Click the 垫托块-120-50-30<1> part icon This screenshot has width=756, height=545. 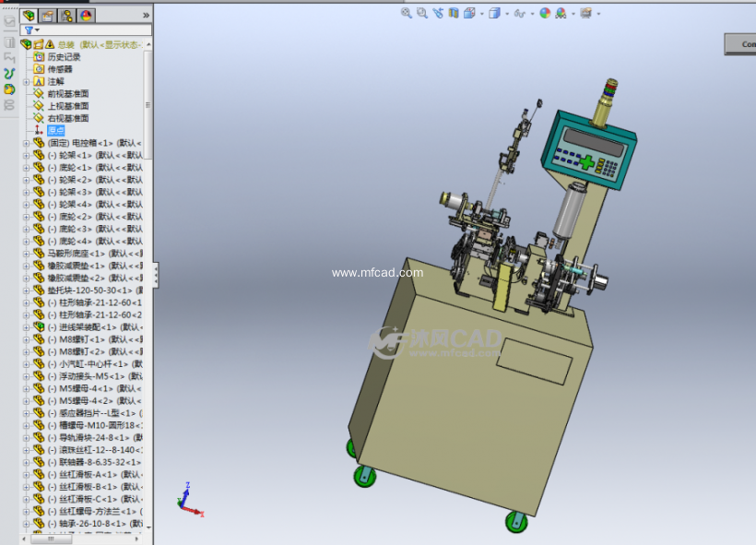pyautogui.click(x=39, y=290)
